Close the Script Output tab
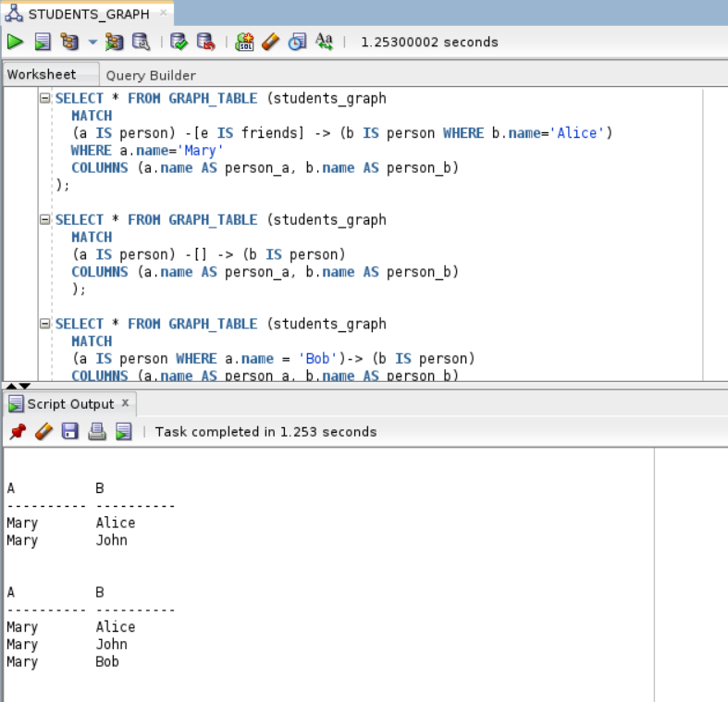Screen dimensions: 728x702 pos(126,403)
